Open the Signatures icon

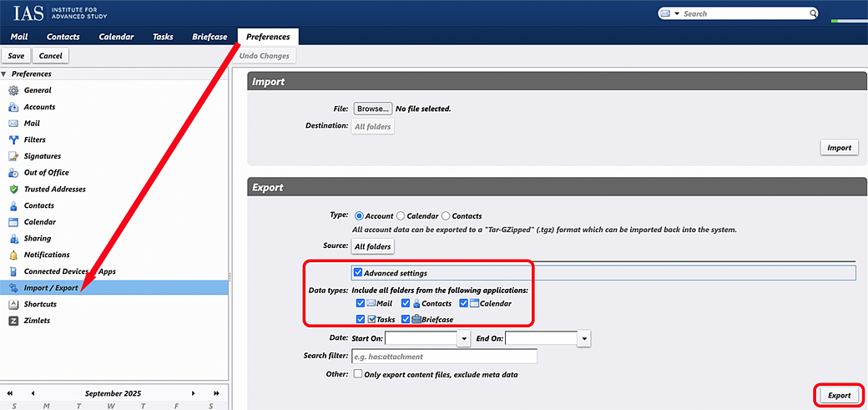(14, 156)
